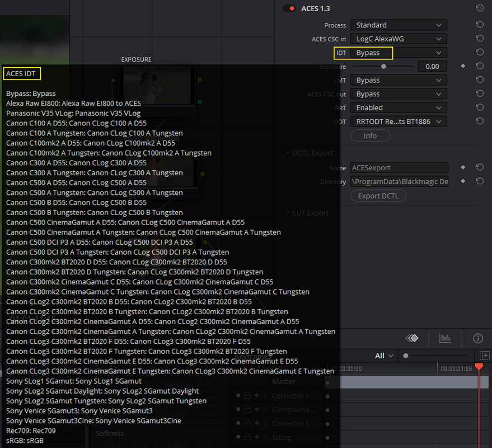Reset the DCTL Export Name field
492x448 pixels.
coord(480,167)
